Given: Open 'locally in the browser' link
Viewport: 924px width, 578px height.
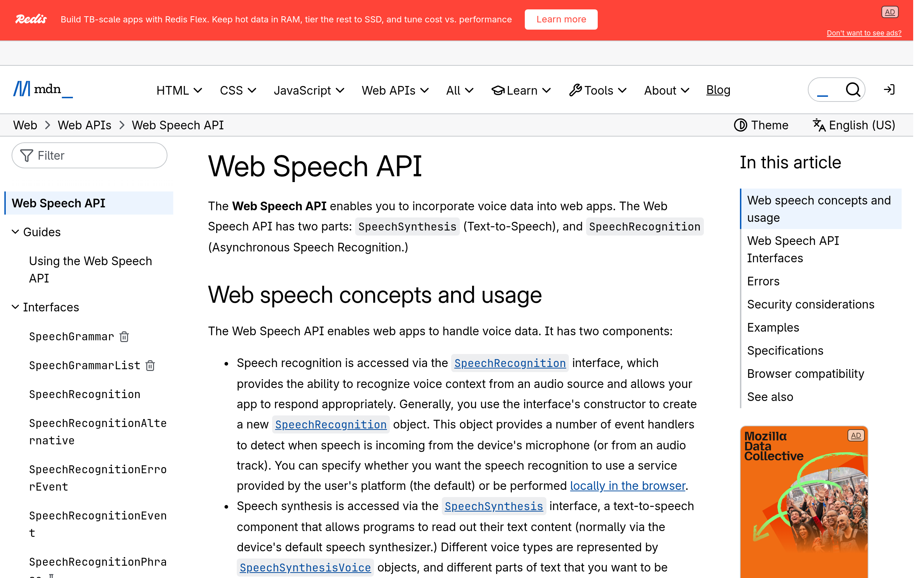Looking at the screenshot, I should pyautogui.click(x=627, y=486).
